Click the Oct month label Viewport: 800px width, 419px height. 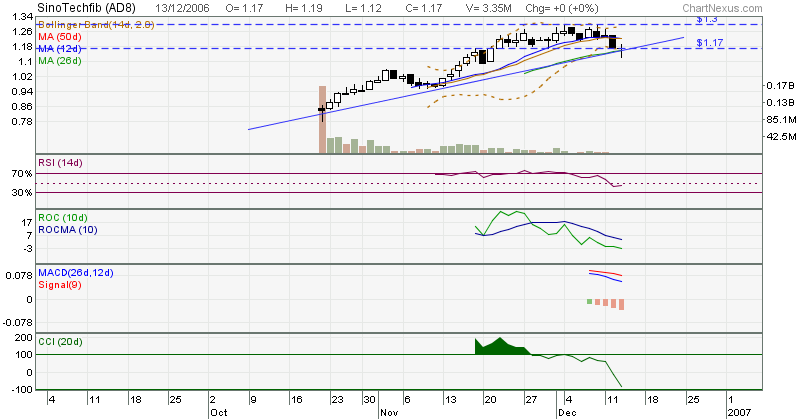(x=218, y=412)
